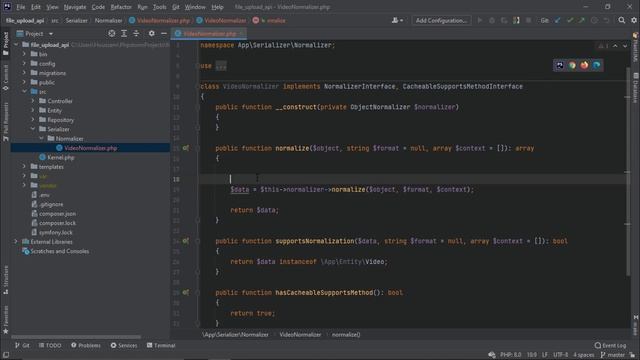Image resolution: width=640 pixels, height=360 pixels.
Task: Collapse the Serializer folder
Action: click(x=33, y=129)
